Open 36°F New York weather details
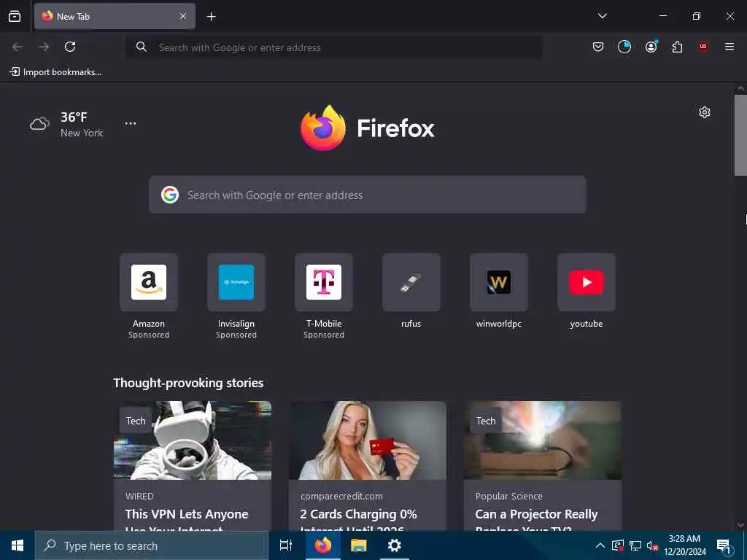 point(82,124)
